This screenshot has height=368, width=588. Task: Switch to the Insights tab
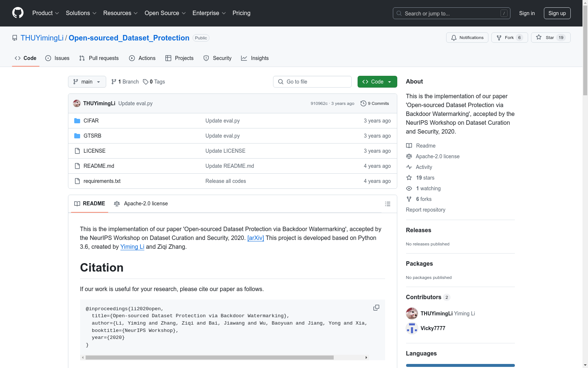pos(255,58)
